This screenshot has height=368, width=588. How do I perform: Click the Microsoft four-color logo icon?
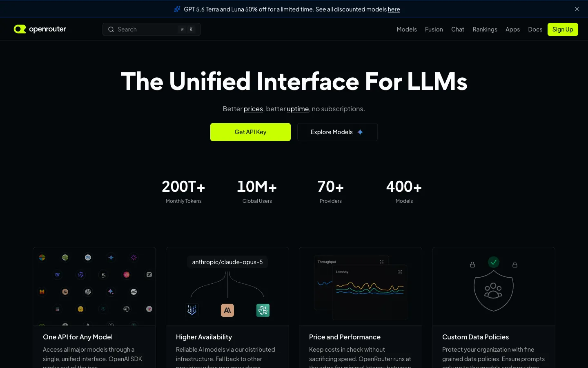click(42, 258)
